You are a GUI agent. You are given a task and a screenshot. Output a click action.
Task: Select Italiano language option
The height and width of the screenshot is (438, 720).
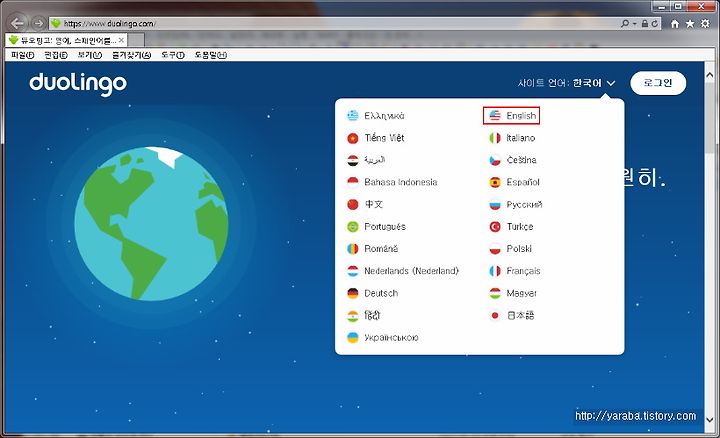pos(521,138)
